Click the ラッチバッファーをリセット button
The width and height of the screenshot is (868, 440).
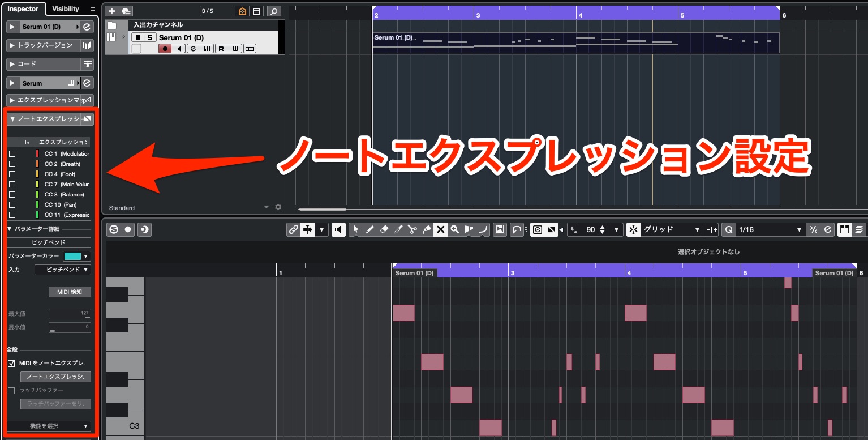click(x=55, y=404)
